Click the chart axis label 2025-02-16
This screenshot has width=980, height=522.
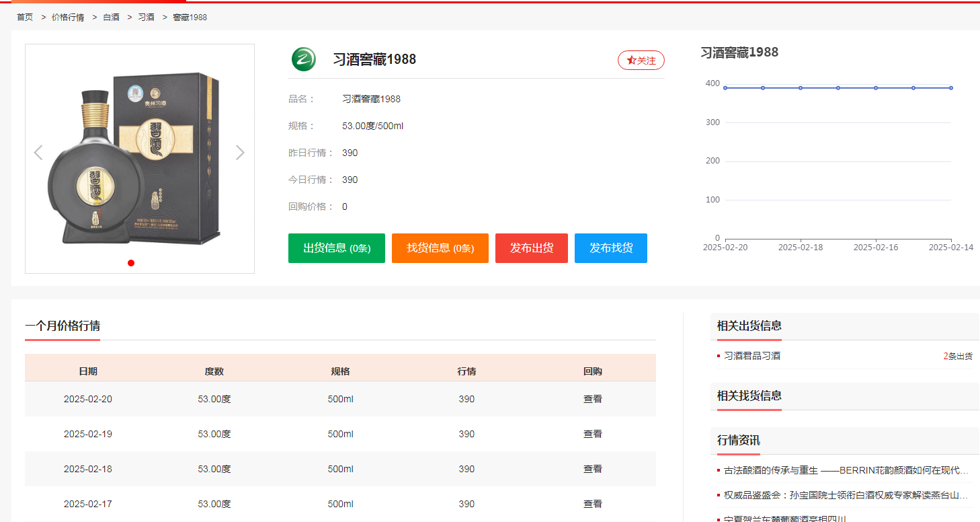pos(876,248)
